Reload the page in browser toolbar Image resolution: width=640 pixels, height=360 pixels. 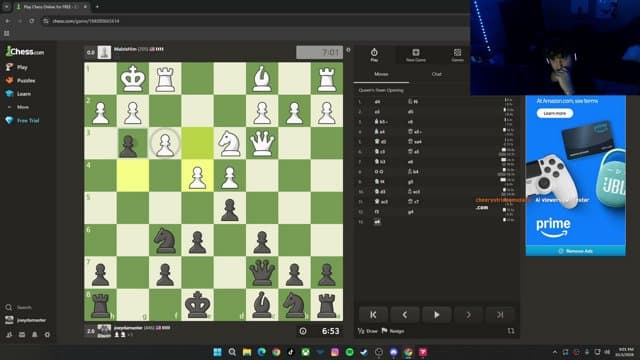click(x=31, y=21)
